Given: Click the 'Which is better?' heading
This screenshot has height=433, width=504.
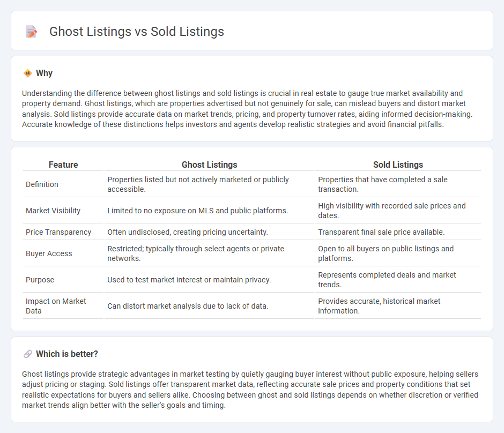Looking at the screenshot, I should point(67,354).
